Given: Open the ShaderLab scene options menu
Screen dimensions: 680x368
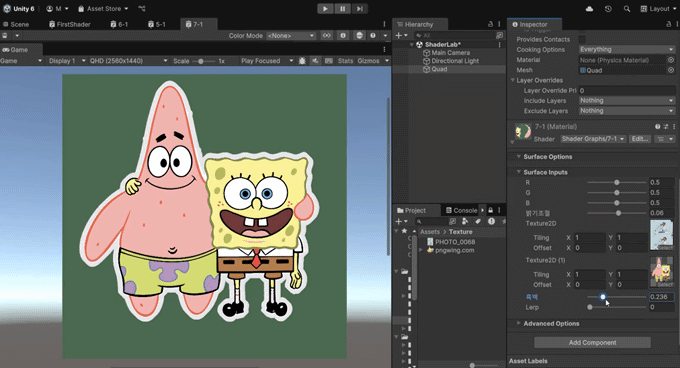Looking at the screenshot, I should (500, 45).
